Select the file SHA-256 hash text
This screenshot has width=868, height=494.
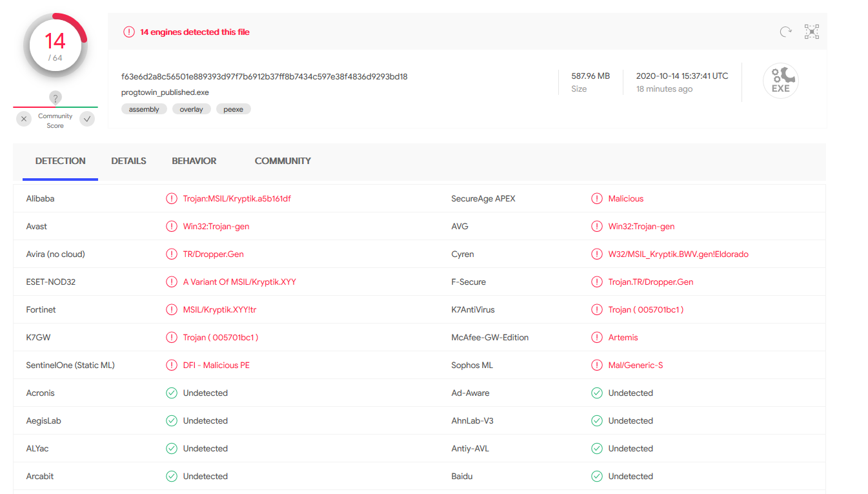(265, 77)
